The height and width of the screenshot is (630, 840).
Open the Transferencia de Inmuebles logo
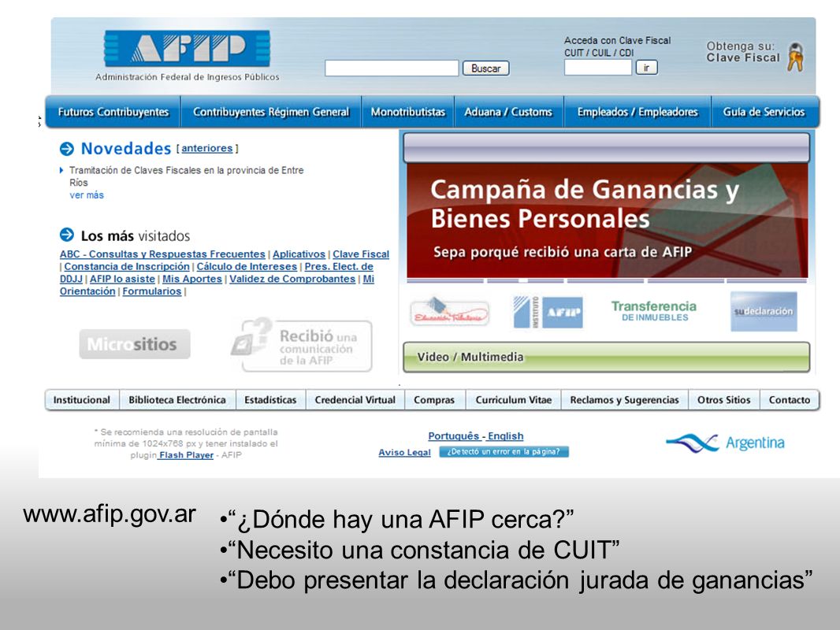tap(654, 310)
